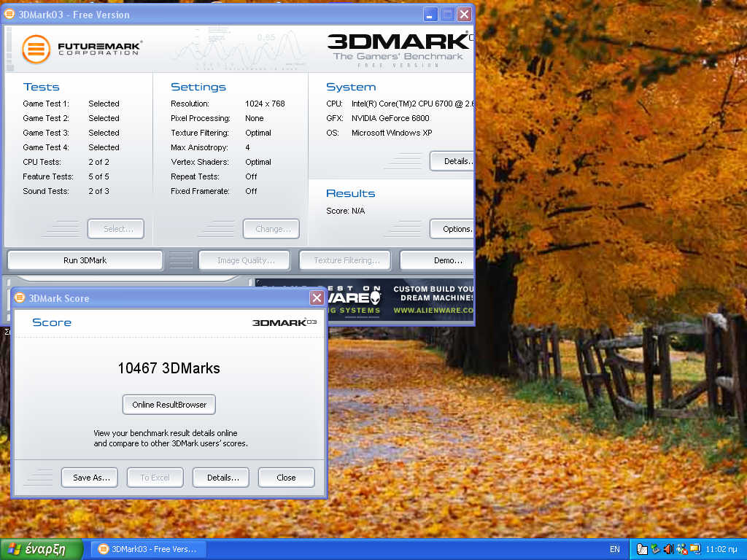
Task: Select the 3DMark03 taskbar button
Action: coord(148,549)
